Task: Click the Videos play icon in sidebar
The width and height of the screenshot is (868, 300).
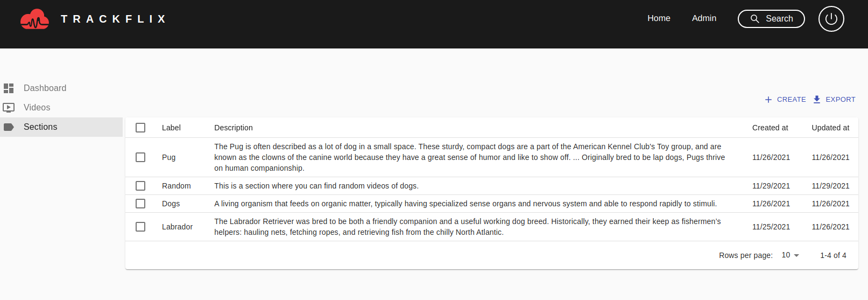Action: coord(9,108)
